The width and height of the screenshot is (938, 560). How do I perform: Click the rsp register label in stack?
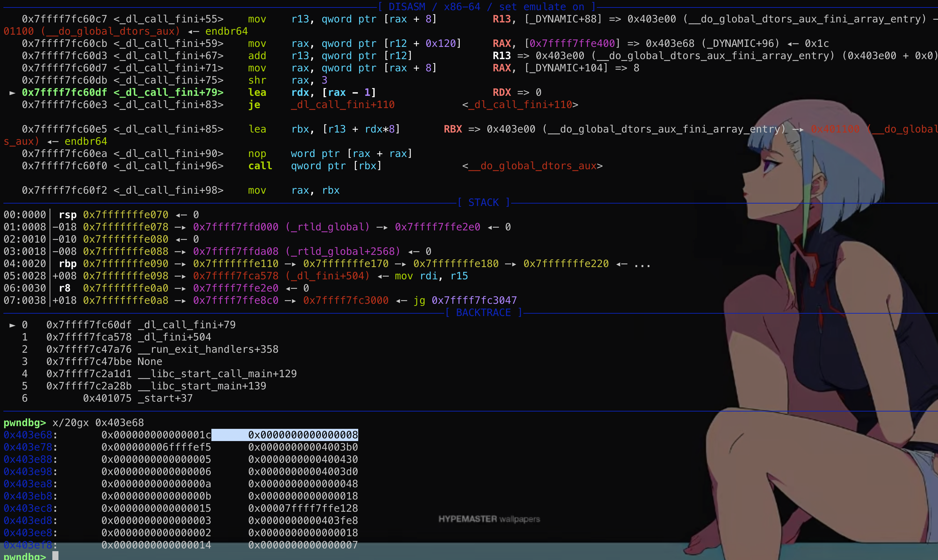(x=68, y=215)
